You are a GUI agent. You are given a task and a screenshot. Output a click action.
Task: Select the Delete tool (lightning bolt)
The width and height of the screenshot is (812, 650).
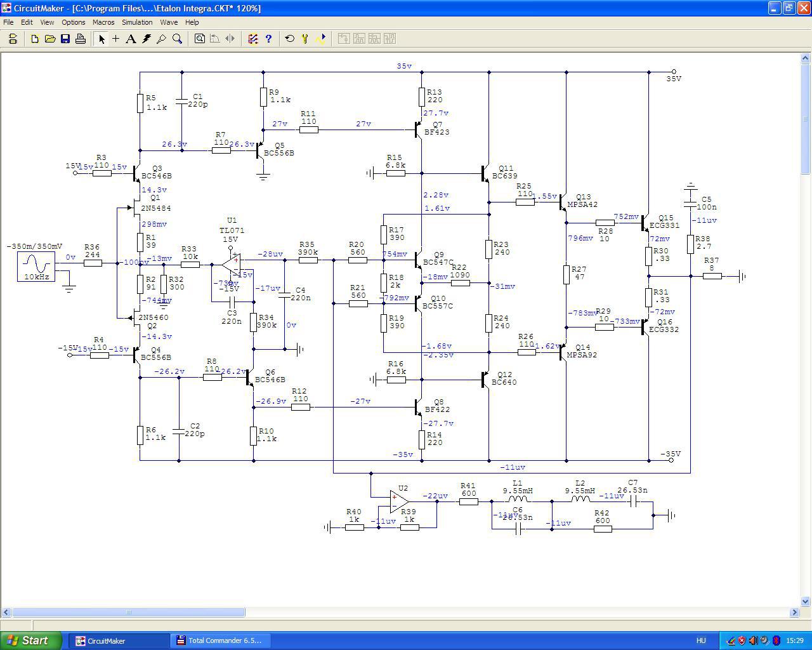pyautogui.click(x=147, y=39)
